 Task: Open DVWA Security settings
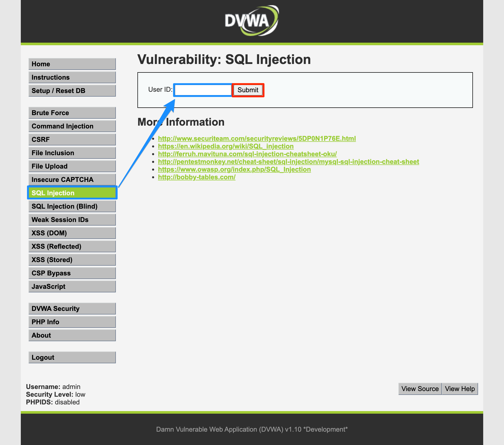72,309
